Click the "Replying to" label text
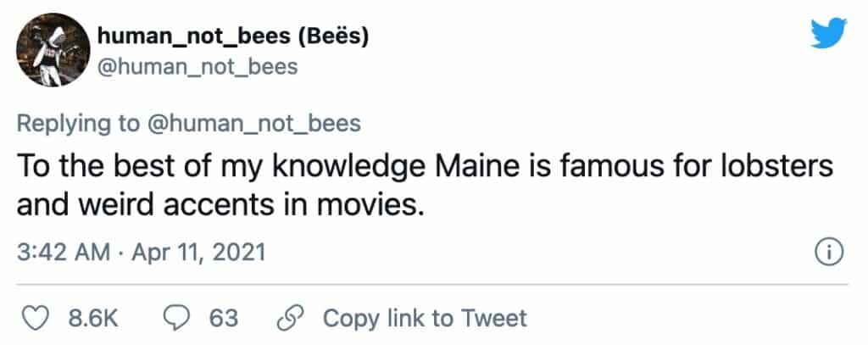Viewport: 868px width, 345px height. pos(79,123)
